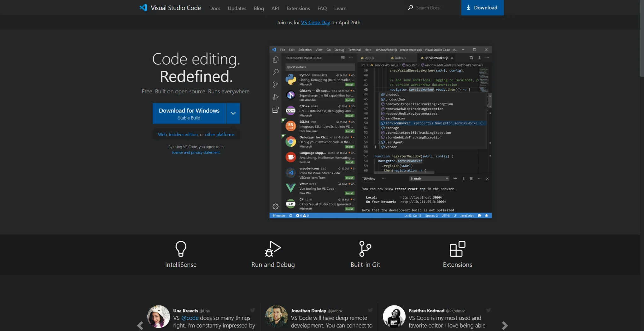This screenshot has height=331, width=644.
Task: Click the VS Code logo icon in header
Action: point(143,8)
